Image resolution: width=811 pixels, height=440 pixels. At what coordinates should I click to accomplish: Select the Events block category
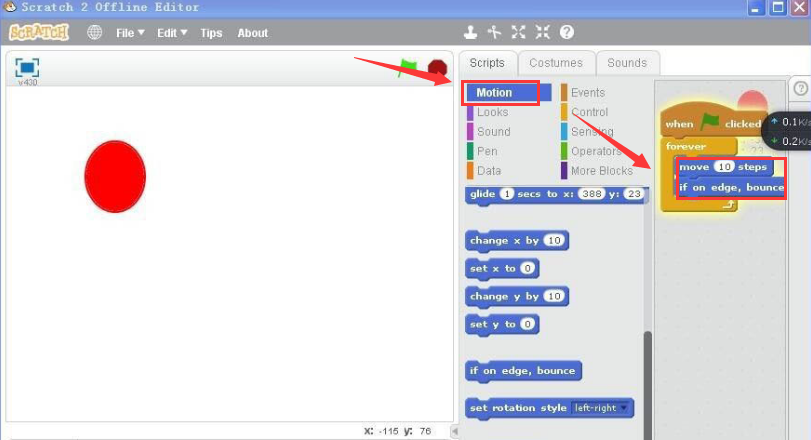(583, 93)
